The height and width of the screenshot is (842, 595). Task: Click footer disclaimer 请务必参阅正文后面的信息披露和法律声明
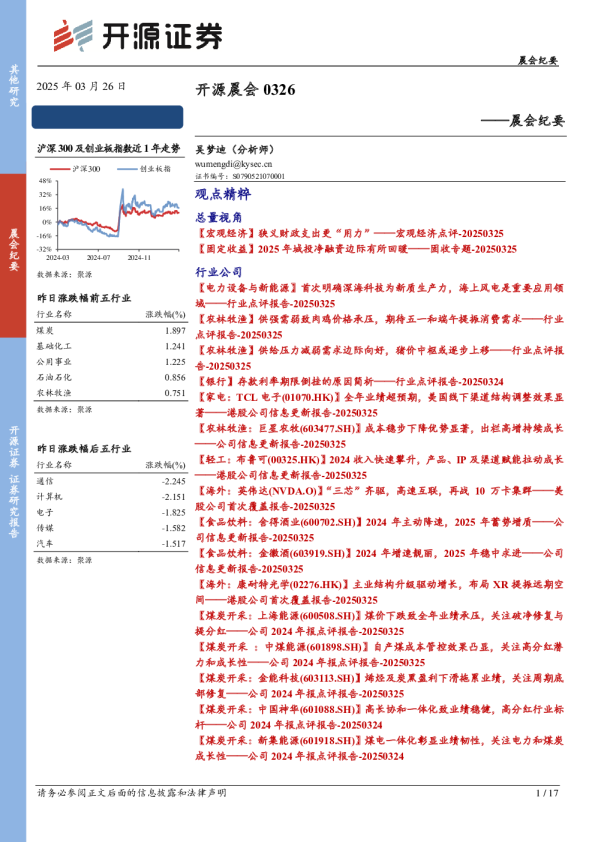pyautogui.click(x=132, y=793)
